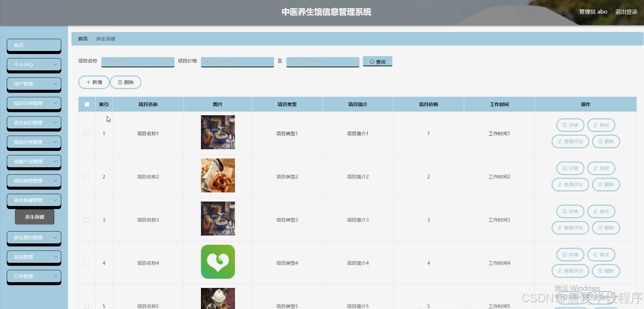The image size is (644, 309).
Task: Click 修改 edit for row 项目名称1
Action: (601, 125)
